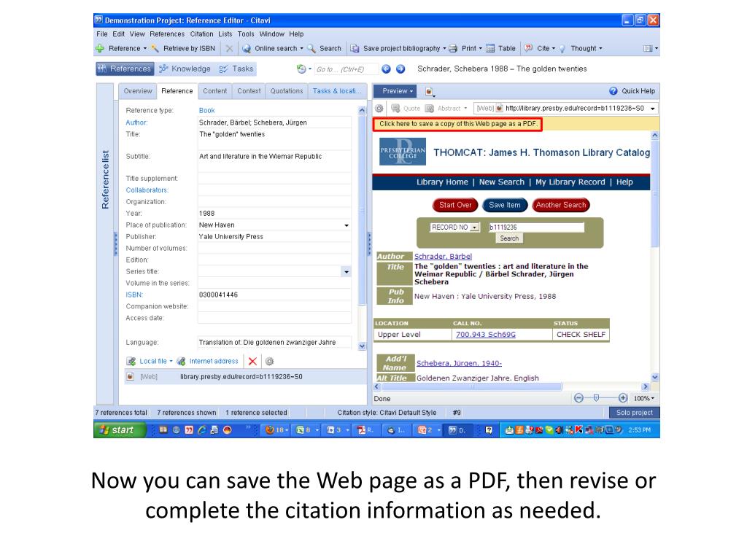This screenshot has width=747, height=560.
Task: Switch to the Content tab
Action: tap(215, 91)
